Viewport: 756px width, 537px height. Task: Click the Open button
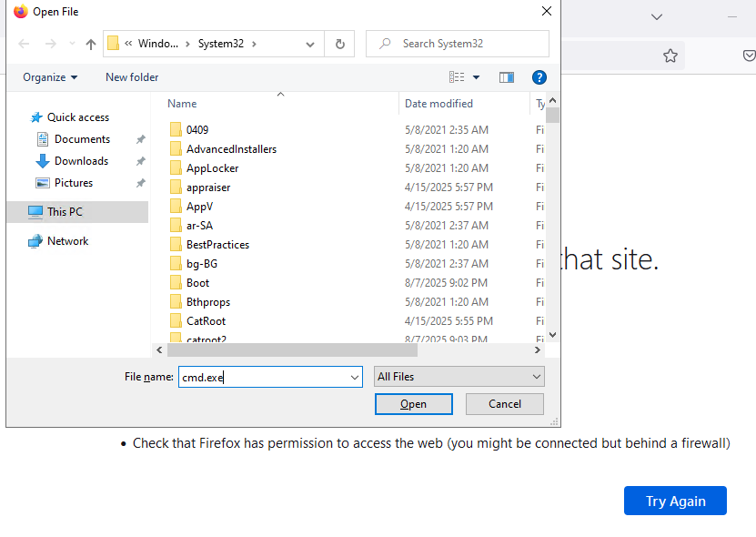tap(414, 404)
